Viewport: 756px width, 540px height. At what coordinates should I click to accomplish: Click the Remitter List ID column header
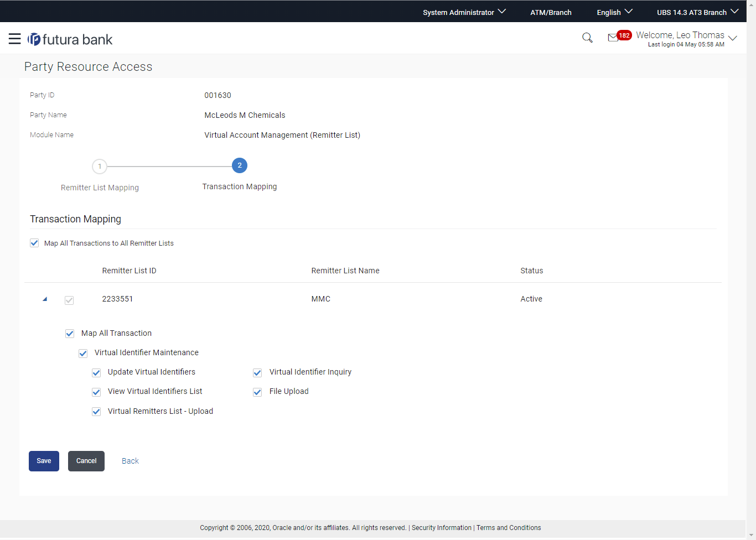pyautogui.click(x=130, y=271)
